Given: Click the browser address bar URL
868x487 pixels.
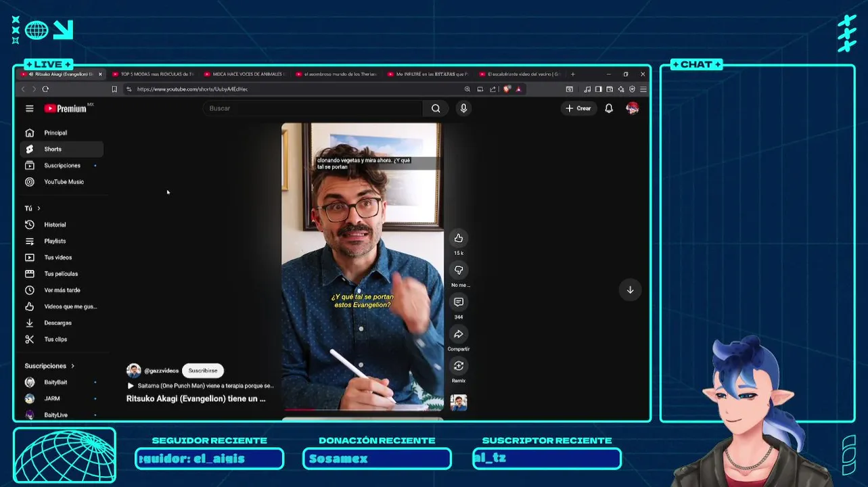Looking at the screenshot, I should click(x=192, y=89).
